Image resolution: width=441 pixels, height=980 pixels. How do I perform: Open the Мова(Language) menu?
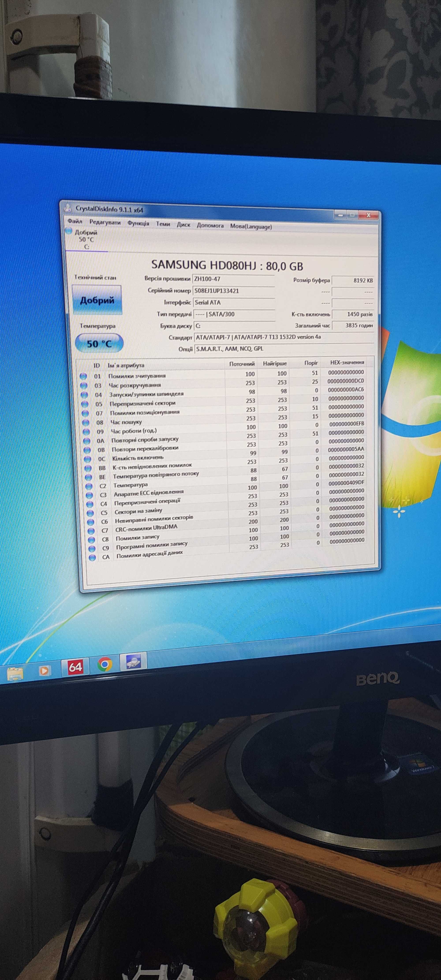click(x=251, y=226)
